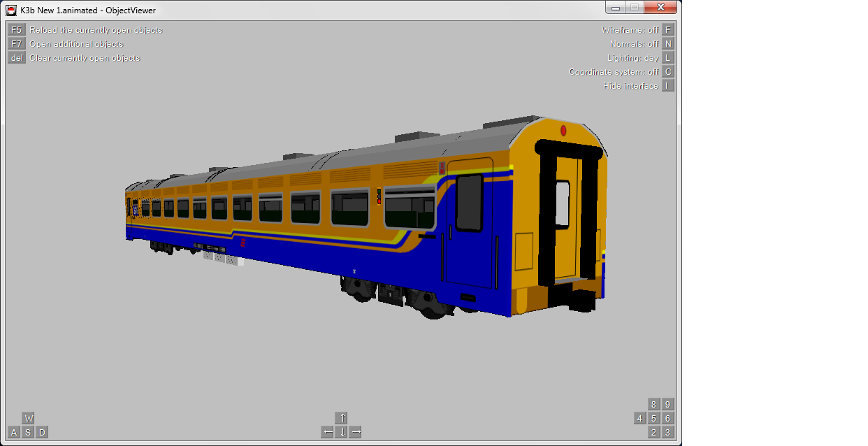Click the numpad 9 key icon
The image size is (868, 446).
tap(667, 404)
